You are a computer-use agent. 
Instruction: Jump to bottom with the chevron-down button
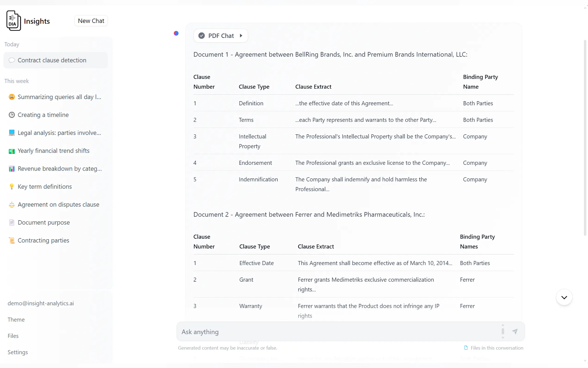pos(564,297)
